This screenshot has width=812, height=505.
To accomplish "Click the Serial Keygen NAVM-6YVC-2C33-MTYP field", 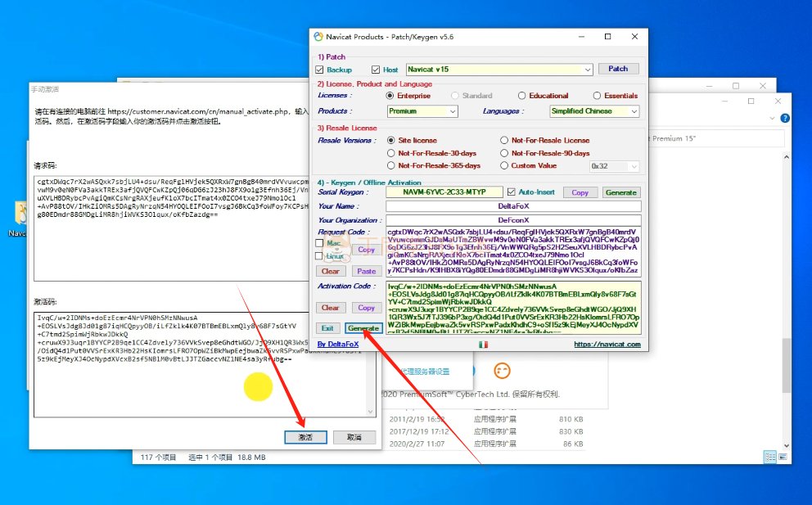I will [x=444, y=192].
